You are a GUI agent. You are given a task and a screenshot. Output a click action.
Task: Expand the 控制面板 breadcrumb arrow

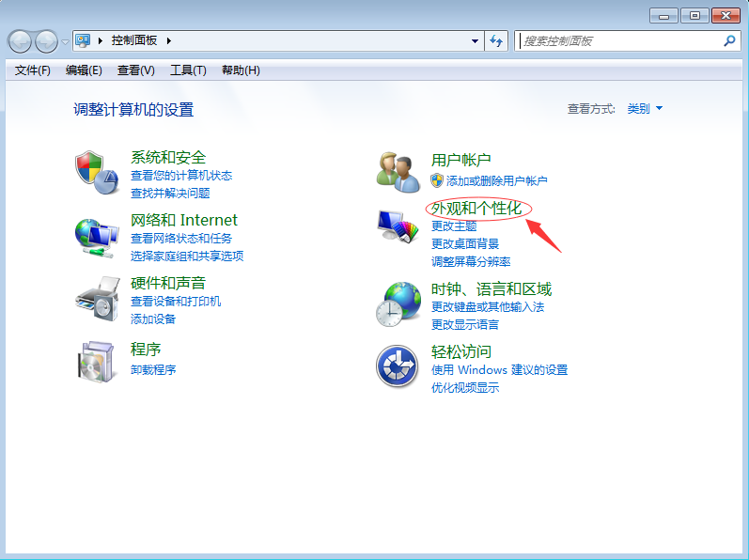[x=169, y=41]
